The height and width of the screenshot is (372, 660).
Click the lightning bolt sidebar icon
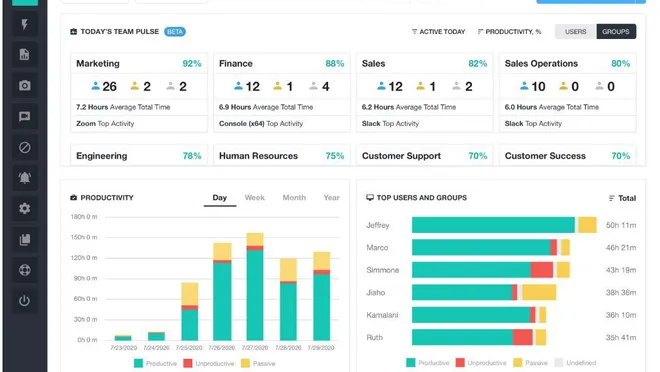point(24,24)
